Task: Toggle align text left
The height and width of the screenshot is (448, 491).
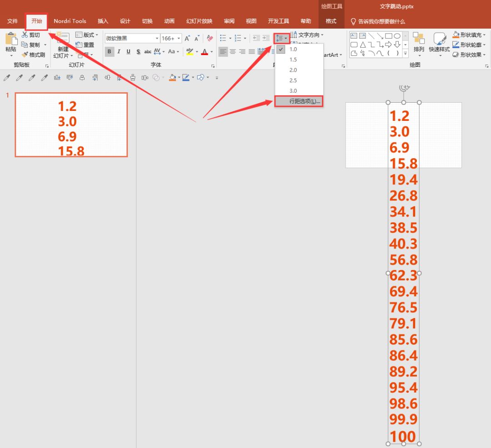Action: coord(223,51)
